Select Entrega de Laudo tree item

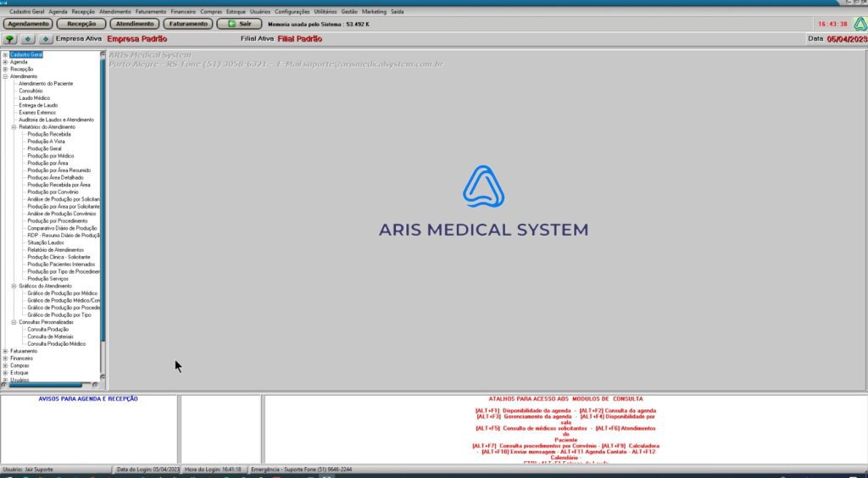pyautogui.click(x=38, y=105)
